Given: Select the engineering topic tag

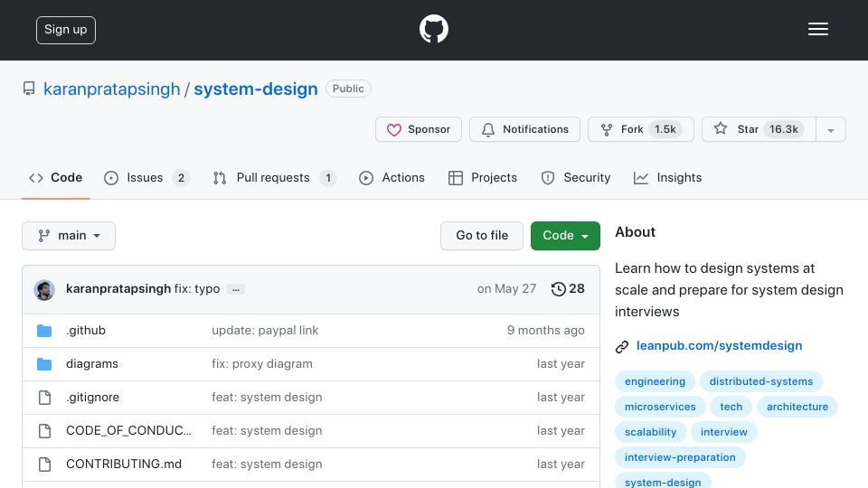Looking at the screenshot, I should (x=655, y=381).
